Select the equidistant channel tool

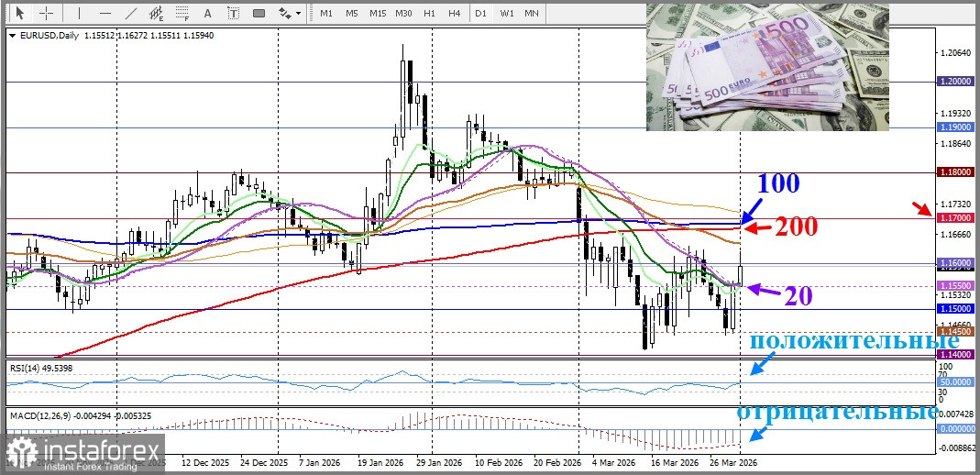point(158,13)
